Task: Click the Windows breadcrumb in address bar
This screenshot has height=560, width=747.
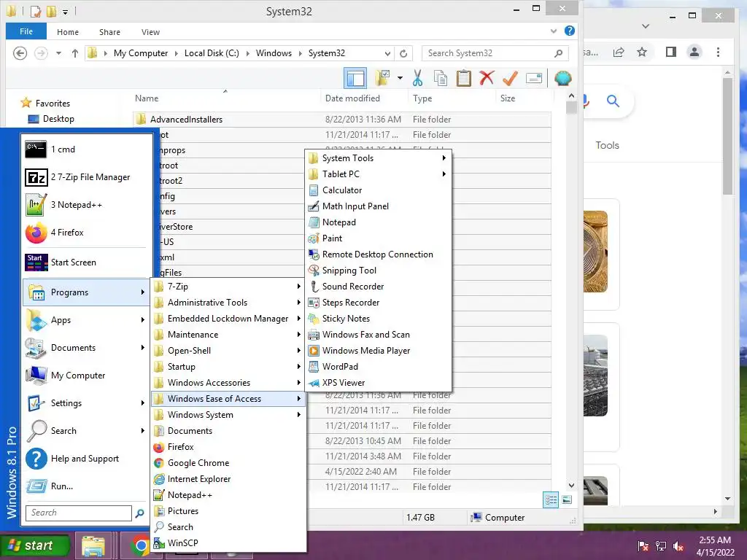Action: click(274, 53)
